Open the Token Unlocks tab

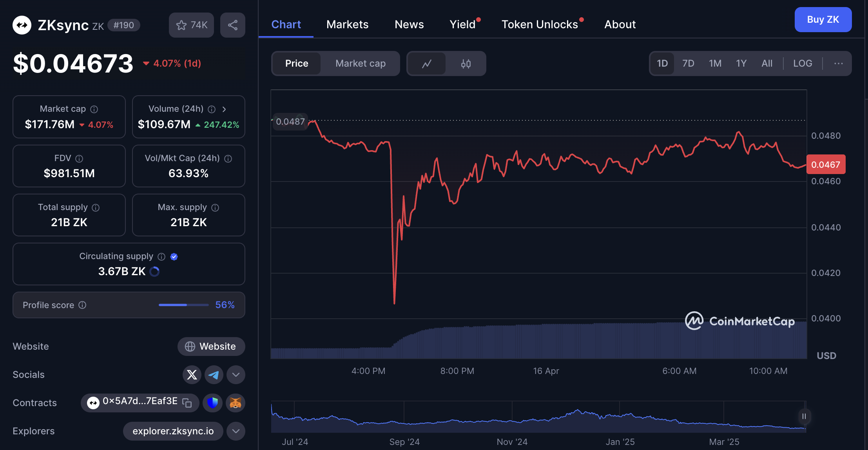pyautogui.click(x=540, y=24)
